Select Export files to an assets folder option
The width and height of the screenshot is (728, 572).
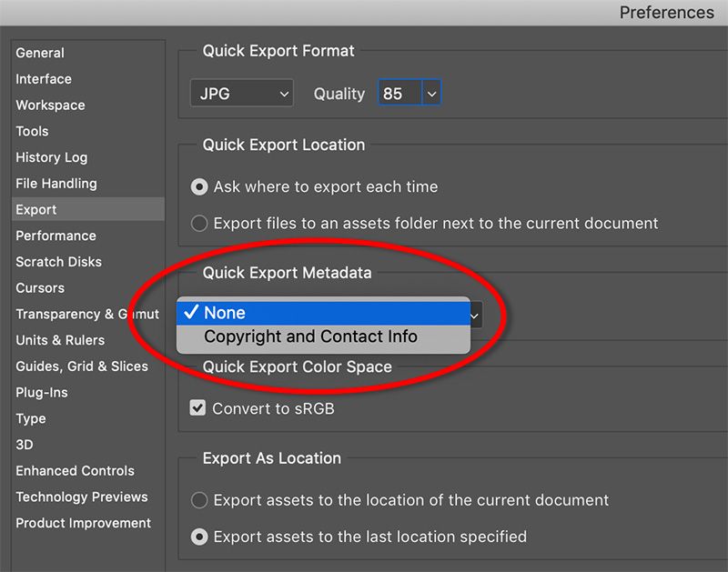point(198,223)
